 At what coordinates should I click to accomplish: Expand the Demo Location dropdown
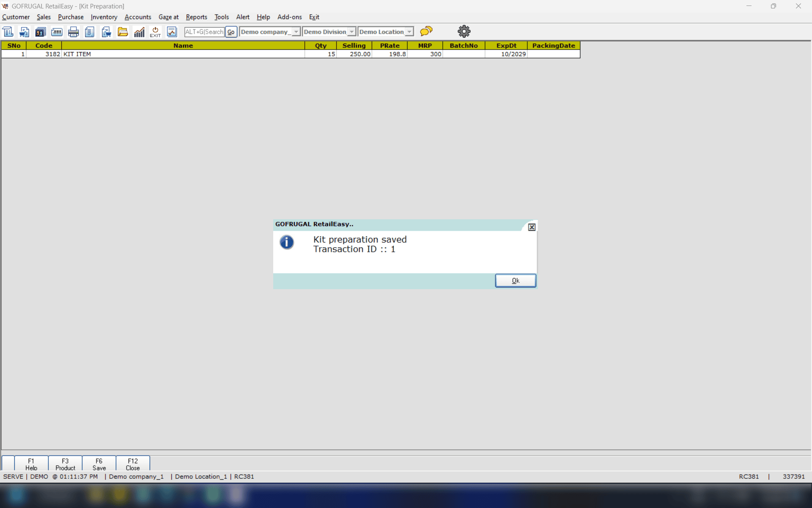click(409, 32)
